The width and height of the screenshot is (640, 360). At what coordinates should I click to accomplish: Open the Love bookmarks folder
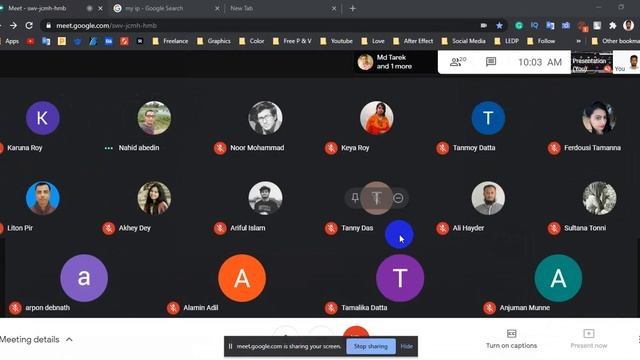coord(373,41)
